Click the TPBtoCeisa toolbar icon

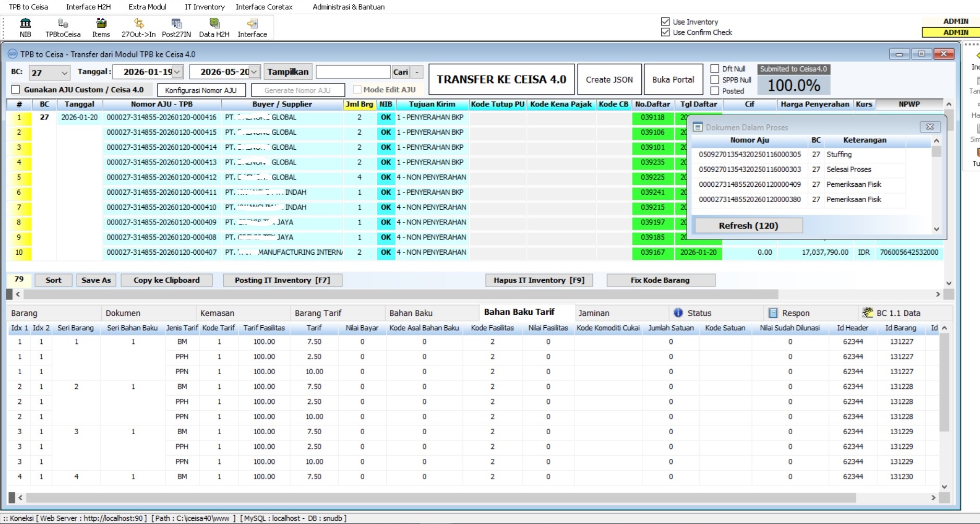click(63, 28)
